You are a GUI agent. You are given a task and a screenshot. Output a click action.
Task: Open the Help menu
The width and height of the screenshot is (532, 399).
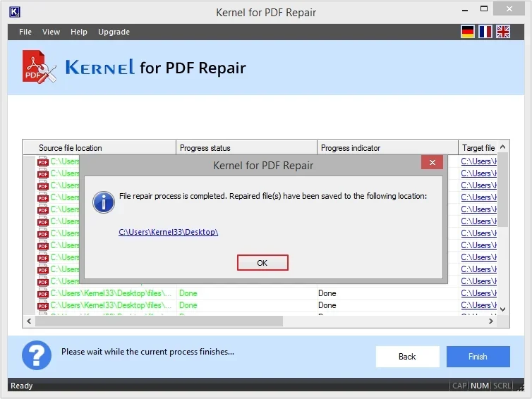tap(79, 32)
